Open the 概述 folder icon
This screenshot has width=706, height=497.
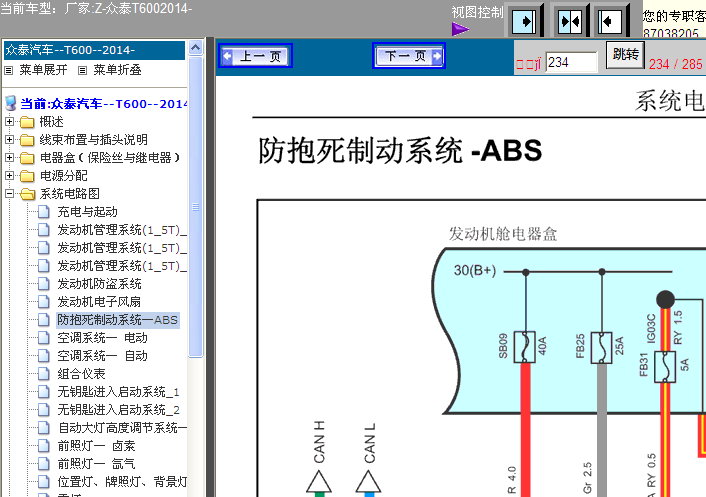click(27, 122)
